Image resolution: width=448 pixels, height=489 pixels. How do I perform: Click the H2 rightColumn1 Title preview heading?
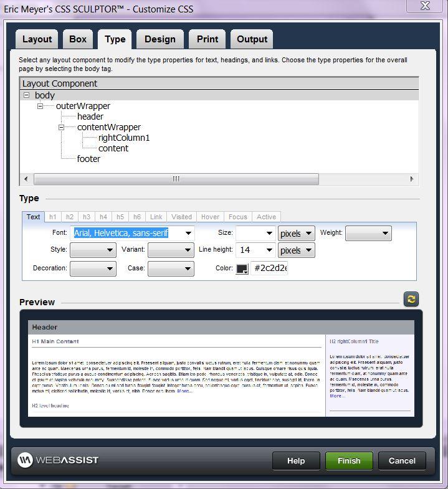tap(354, 341)
